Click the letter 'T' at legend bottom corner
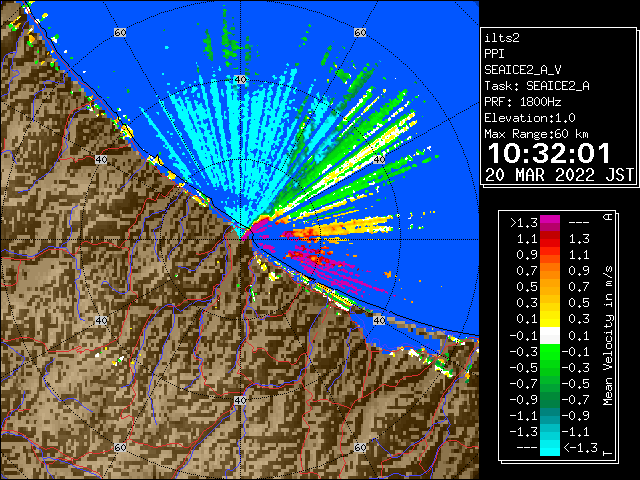The width and height of the screenshot is (640, 480). coord(608,453)
